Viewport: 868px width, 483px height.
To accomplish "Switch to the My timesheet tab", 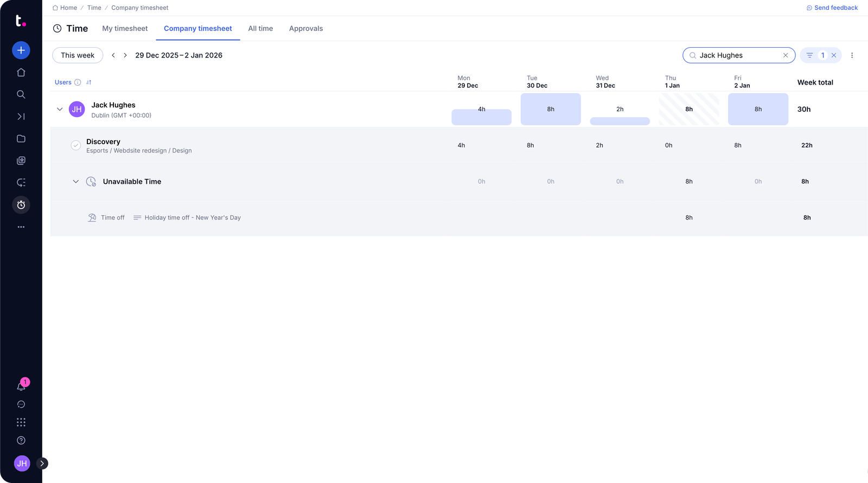I will [x=125, y=29].
